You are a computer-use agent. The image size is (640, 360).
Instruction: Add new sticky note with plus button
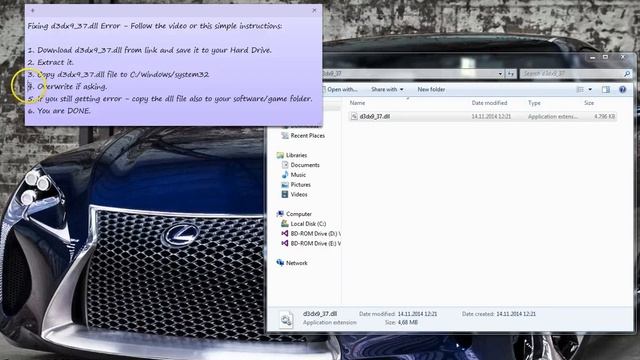pos(33,11)
